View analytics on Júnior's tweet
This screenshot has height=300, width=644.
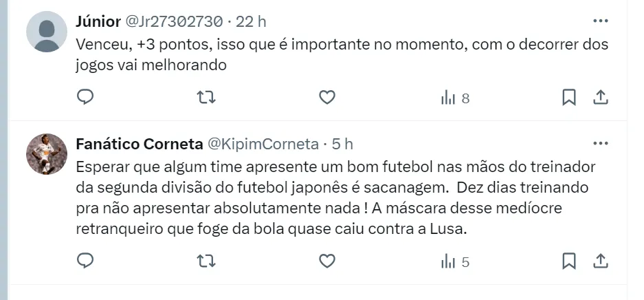(x=455, y=98)
